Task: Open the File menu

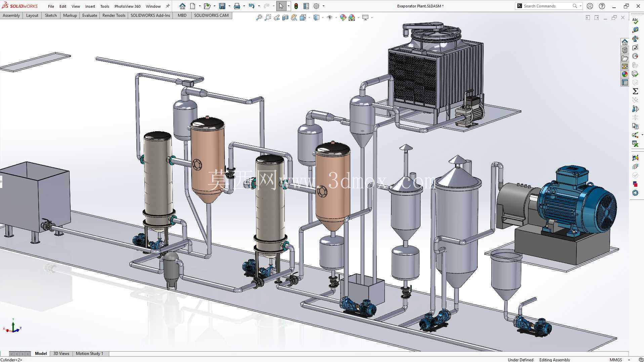Action: (51, 6)
